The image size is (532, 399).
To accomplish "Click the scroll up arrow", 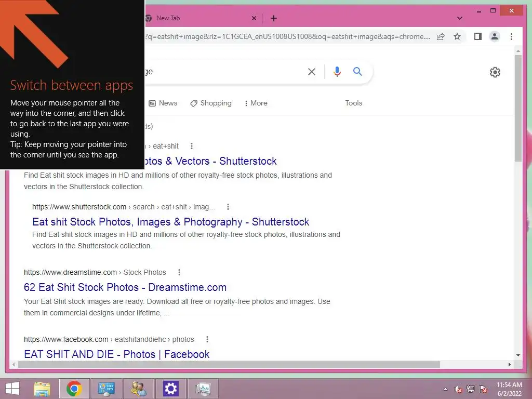I will [518, 51].
